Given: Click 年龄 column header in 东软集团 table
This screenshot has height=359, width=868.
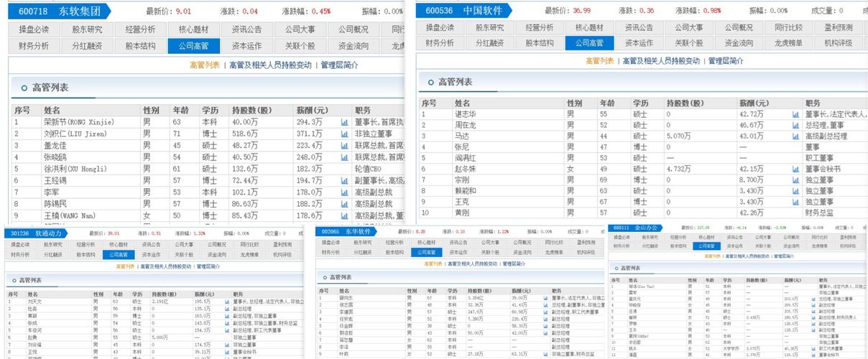Looking at the screenshot, I should (180, 111).
